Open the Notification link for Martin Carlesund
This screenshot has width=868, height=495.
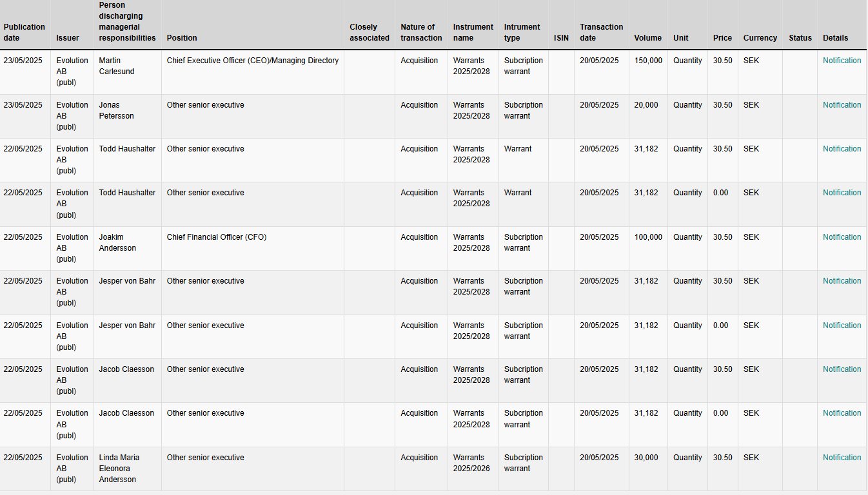[842, 61]
